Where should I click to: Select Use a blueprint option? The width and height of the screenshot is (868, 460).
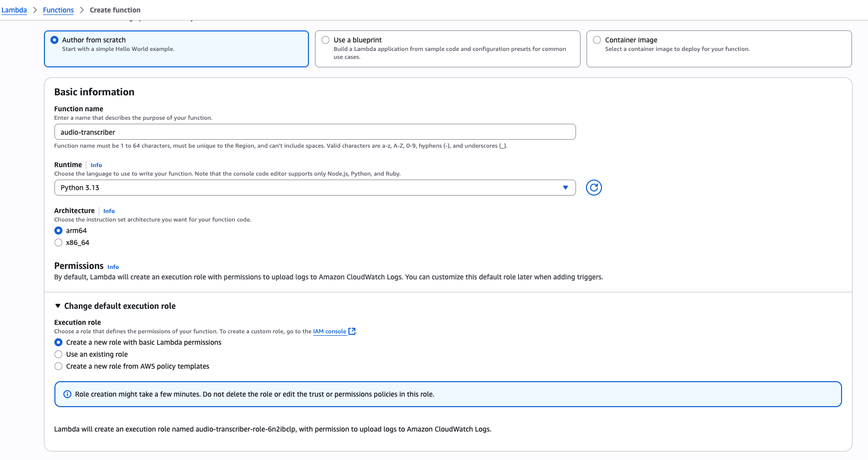[447, 49]
